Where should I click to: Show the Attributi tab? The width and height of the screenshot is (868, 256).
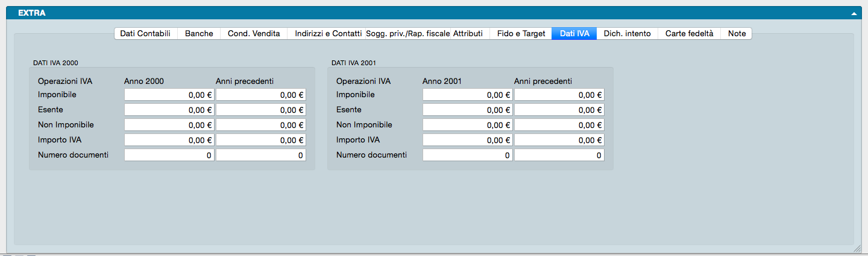[x=468, y=34]
